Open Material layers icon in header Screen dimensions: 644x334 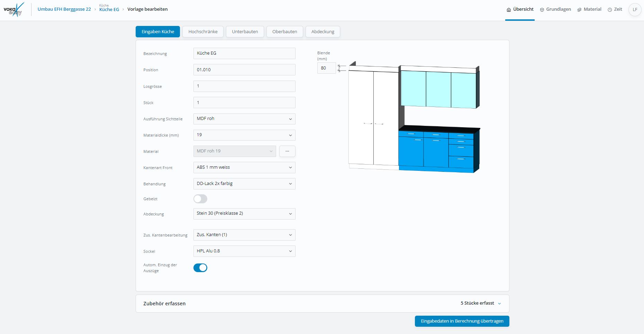(589, 9)
